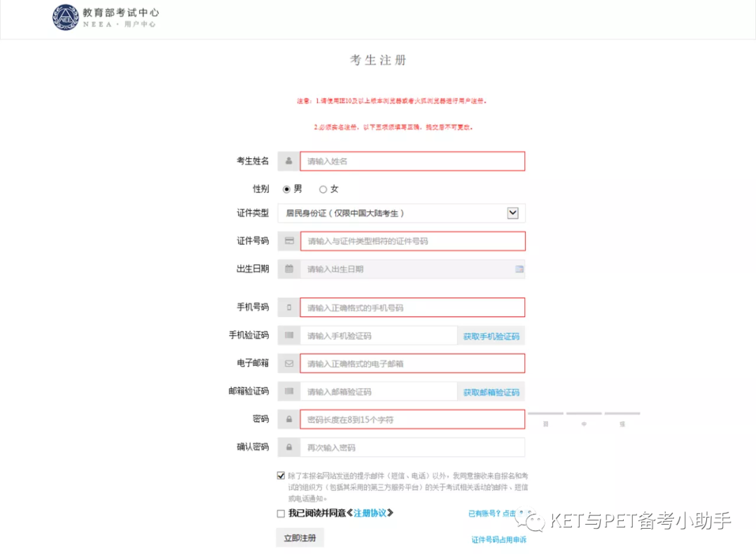
Task: Click the code icon beside 手机验证码
Action: tap(289, 335)
